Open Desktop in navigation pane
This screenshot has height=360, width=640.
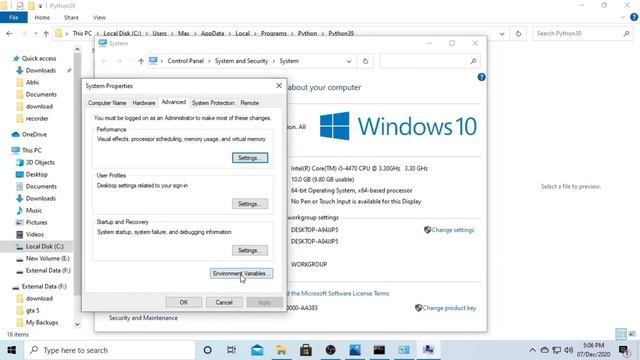click(36, 174)
